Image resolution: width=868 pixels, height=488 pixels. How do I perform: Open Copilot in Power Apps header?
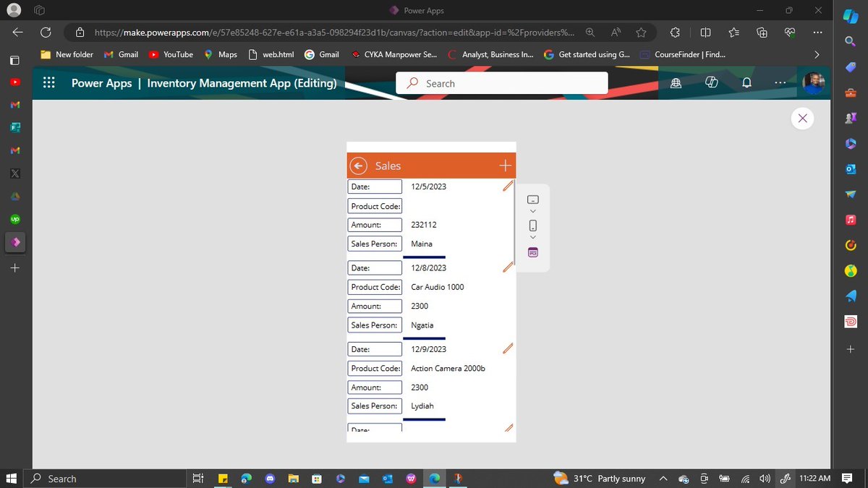click(711, 83)
